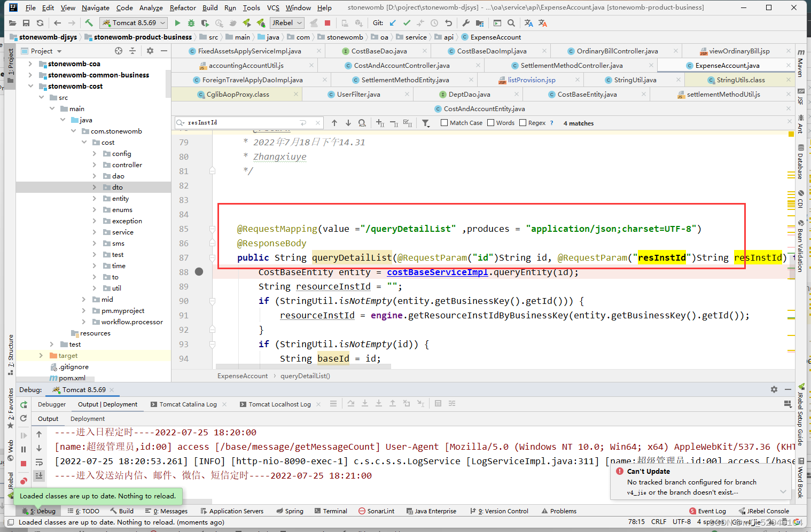Revert changes with the undo arrow icon
Image resolution: width=811 pixels, height=532 pixels.
point(448,23)
